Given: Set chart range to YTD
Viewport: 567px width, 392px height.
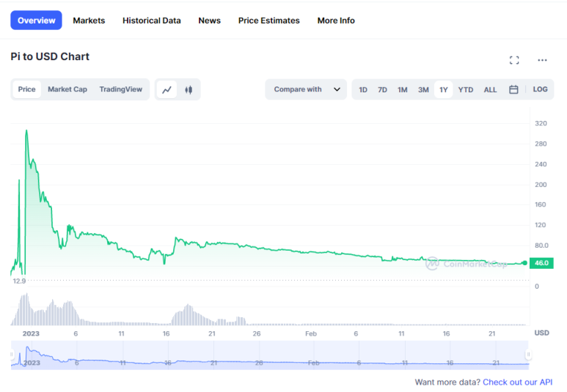Looking at the screenshot, I should [x=465, y=89].
